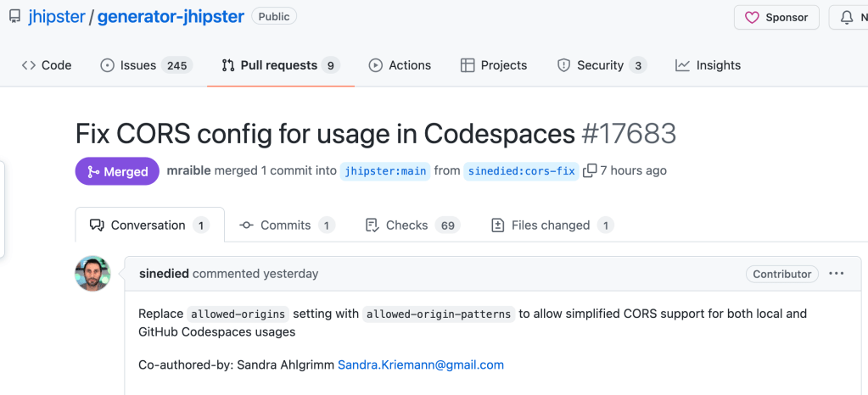The height and width of the screenshot is (395, 868).
Task: Open mraible's user profile link
Action: 188,170
